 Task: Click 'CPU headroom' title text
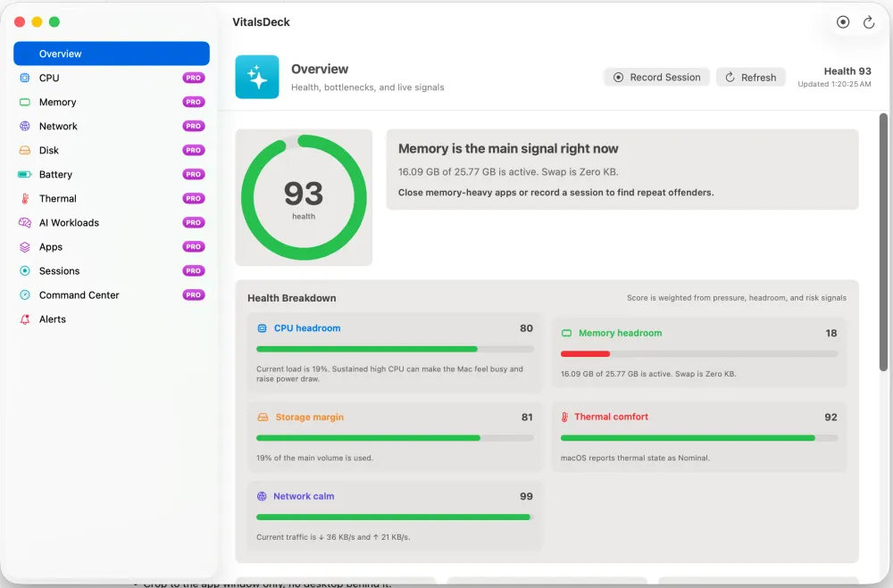(307, 328)
